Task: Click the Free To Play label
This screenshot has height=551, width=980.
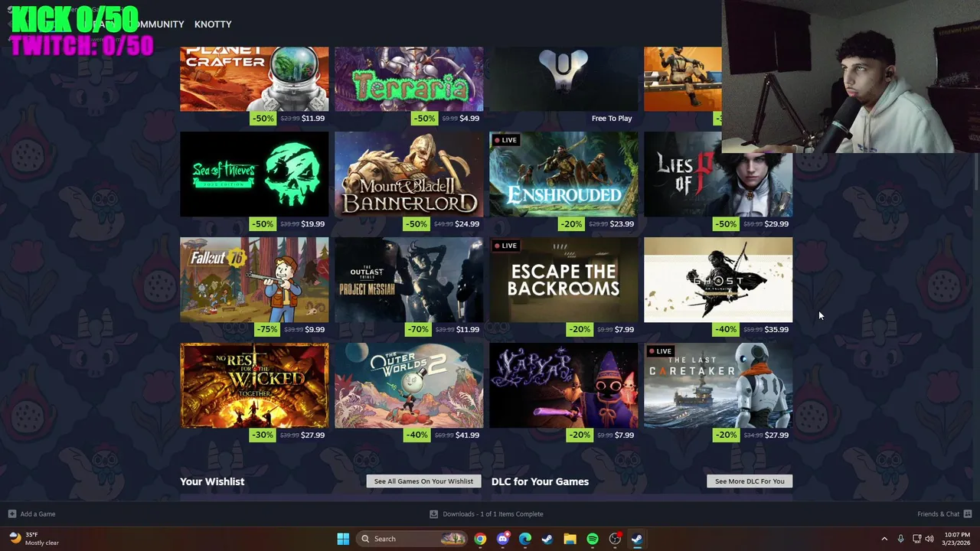Action: pyautogui.click(x=612, y=119)
